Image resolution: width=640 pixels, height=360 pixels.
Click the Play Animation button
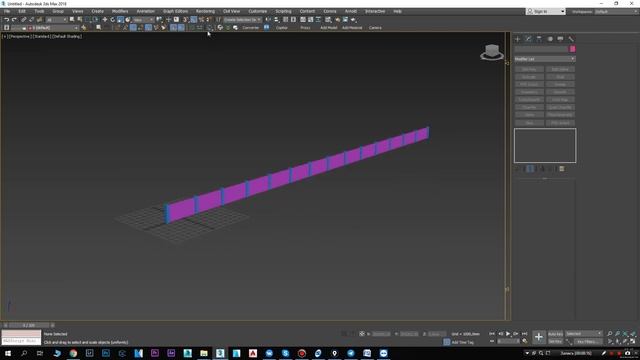pos(508,334)
